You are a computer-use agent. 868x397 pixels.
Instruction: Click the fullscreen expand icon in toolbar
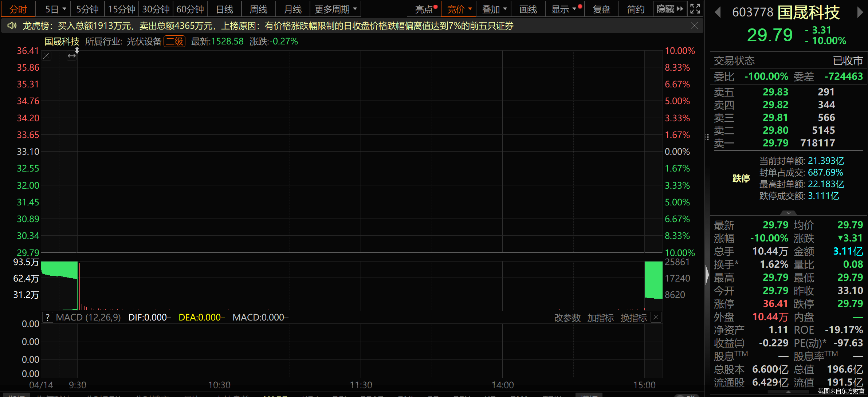pyautogui.click(x=695, y=9)
